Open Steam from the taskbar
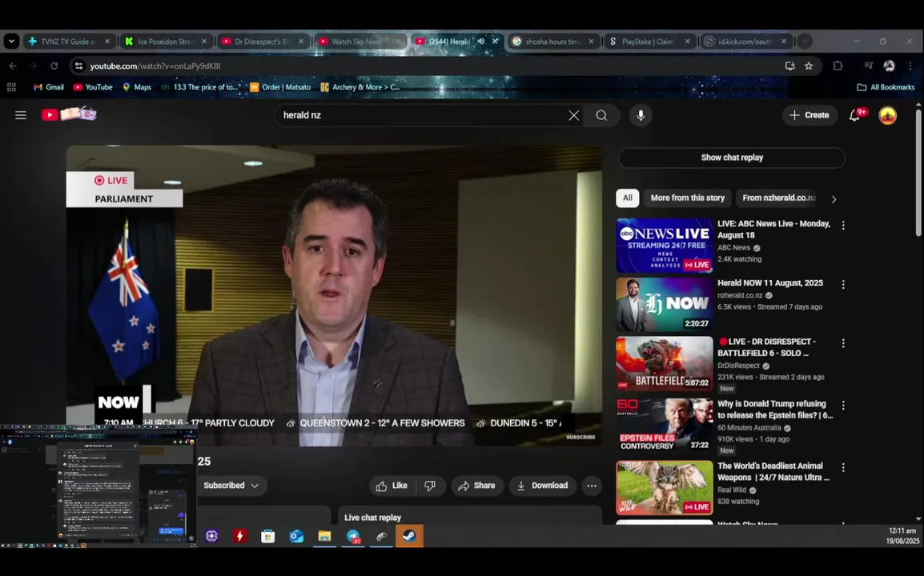Viewport: 924px width, 576px height. [x=409, y=536]
